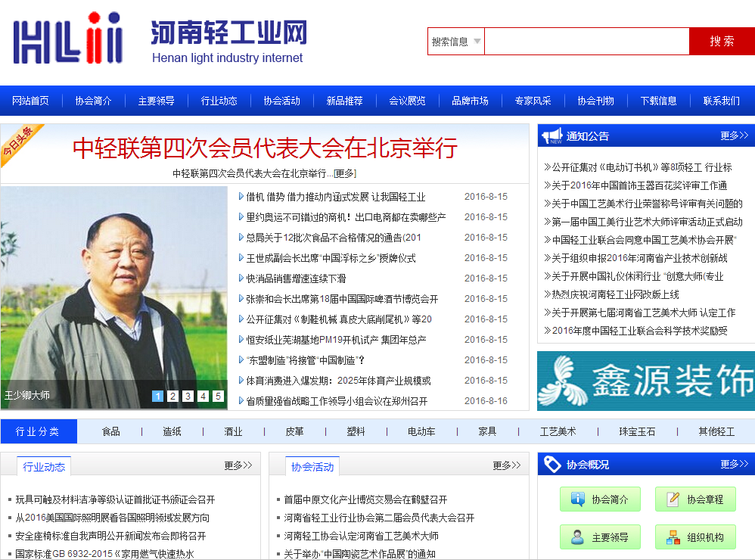The height and width of the screenshot is (560, 755).
Task: Open news 快消品销售增速连续下滑
Action: pos(296,278)
